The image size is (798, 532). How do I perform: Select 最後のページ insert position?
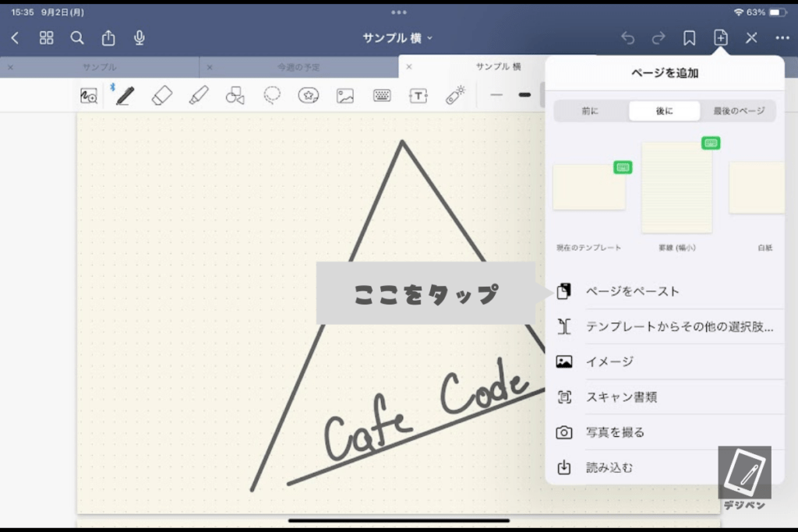739,111
